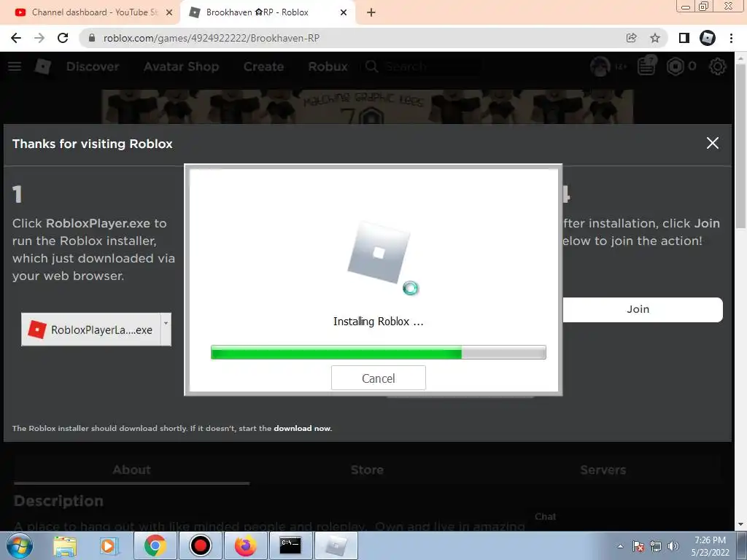Bookmark this tab with star icon

pyautogui.click(x=655, y=38)
